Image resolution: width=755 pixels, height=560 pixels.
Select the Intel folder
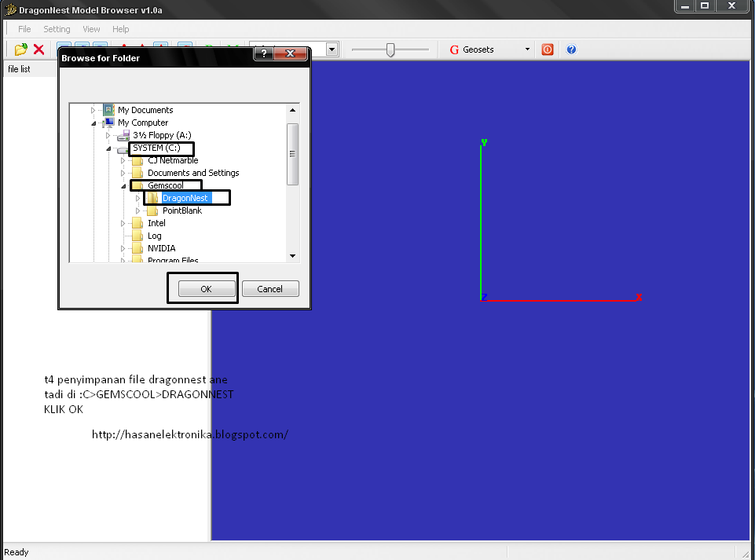click(156, 223)
